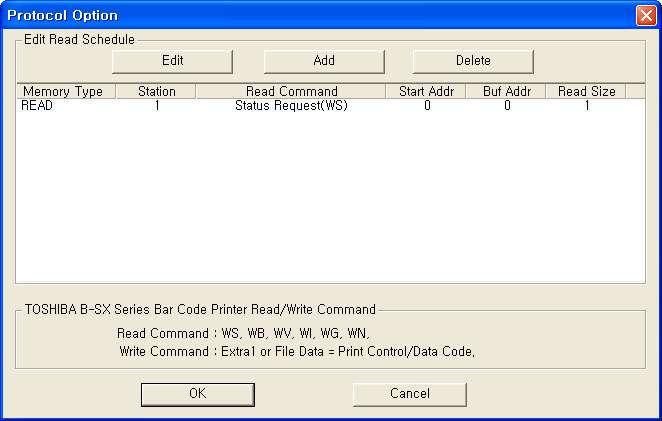Click the Edit button
This screenshot has height=421, width=662.
tap(172, 60)
